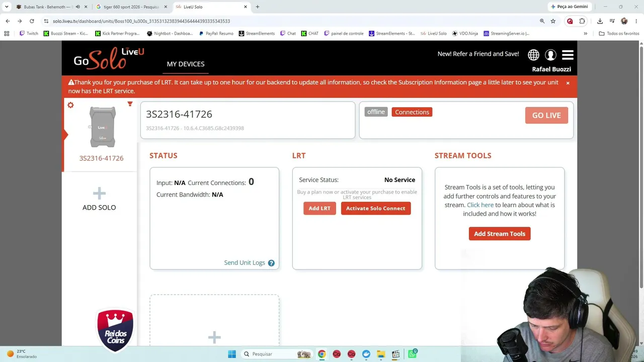Viewport: 644px width, 362px height.
Task: Open the Connections button
Action: [x=412, y=112]
